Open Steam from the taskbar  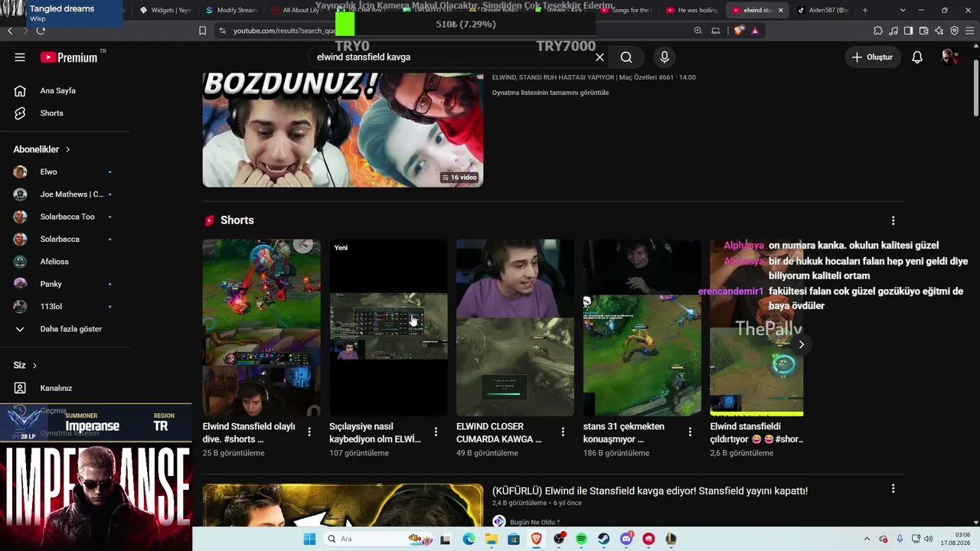tap(603, 539)
